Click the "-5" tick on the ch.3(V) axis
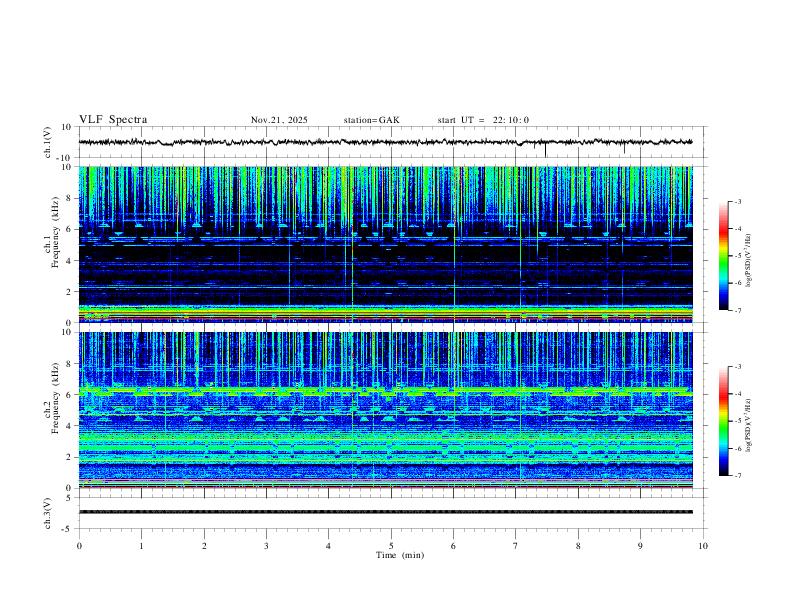 [66, 529]
